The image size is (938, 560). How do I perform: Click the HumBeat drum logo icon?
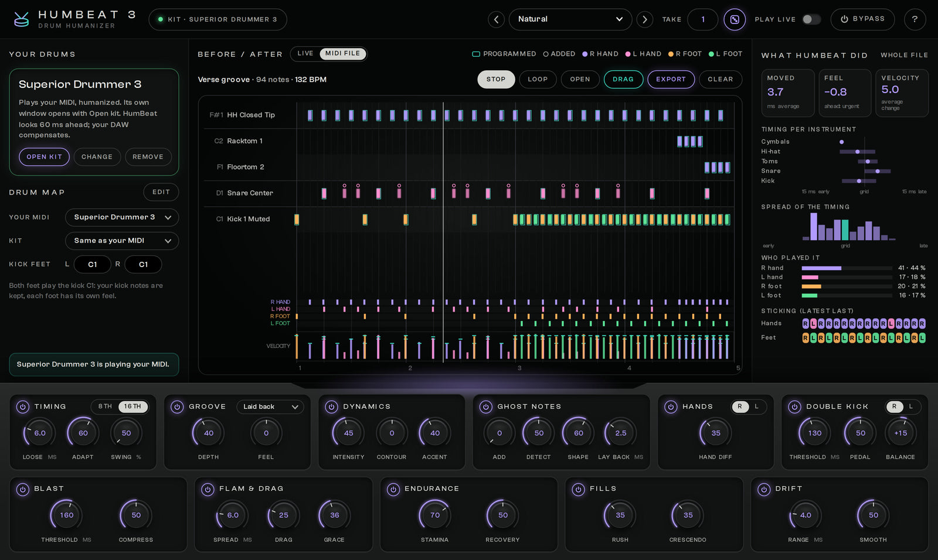[22, 19]
